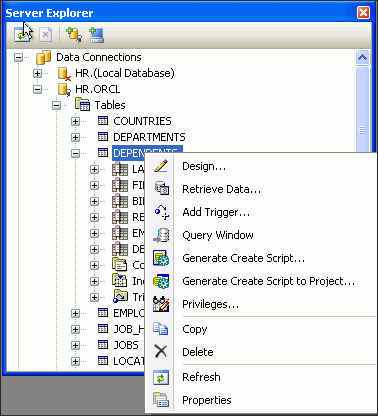Viewport: 378px width, 416px height.
Task: Click the HR.ORCL connection icon
Action: 64,89
